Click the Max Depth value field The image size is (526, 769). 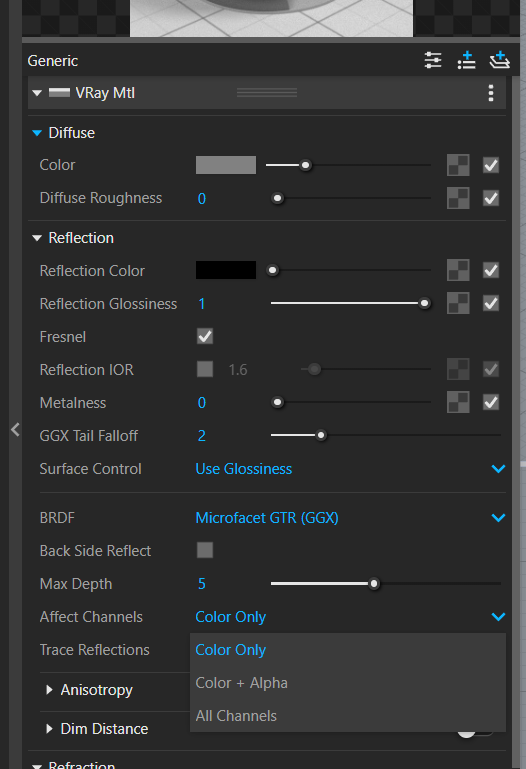pyautogui.click(x=201, y=584)
